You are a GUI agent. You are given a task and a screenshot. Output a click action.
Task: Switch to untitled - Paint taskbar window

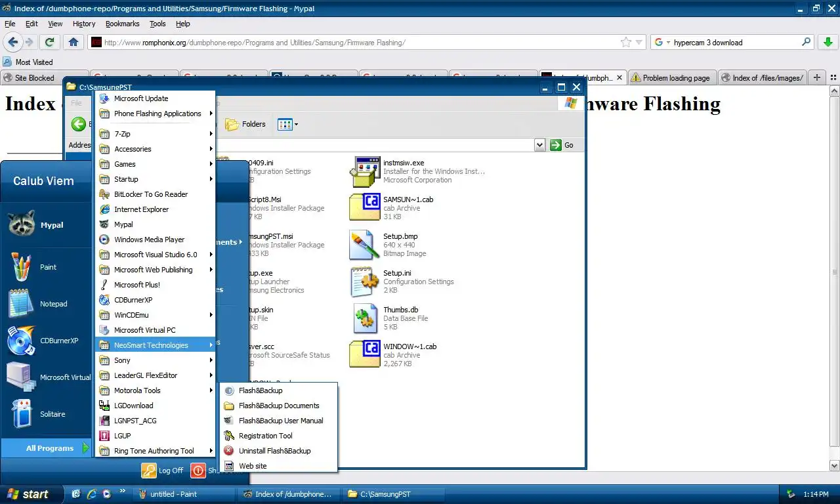coord(184,494)
